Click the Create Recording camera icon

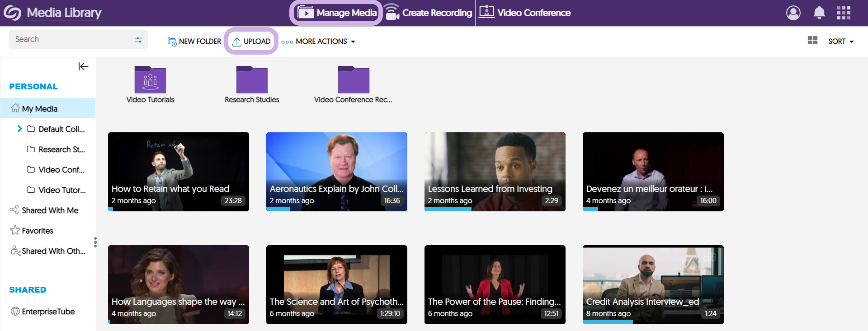392,12
